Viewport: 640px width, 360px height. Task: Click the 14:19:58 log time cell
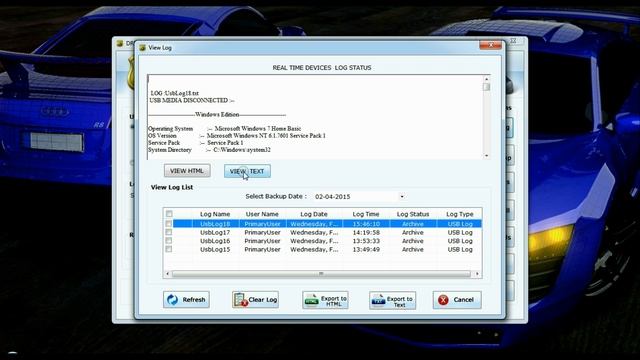(x=366, y=232)
